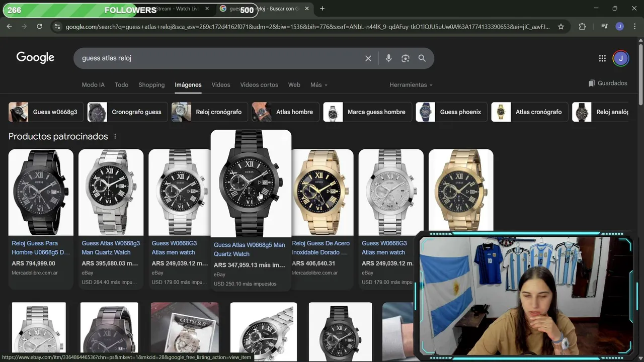The image size is (644, 362).
Task: Go to Google logo home
Action: (x=35, y=58)
